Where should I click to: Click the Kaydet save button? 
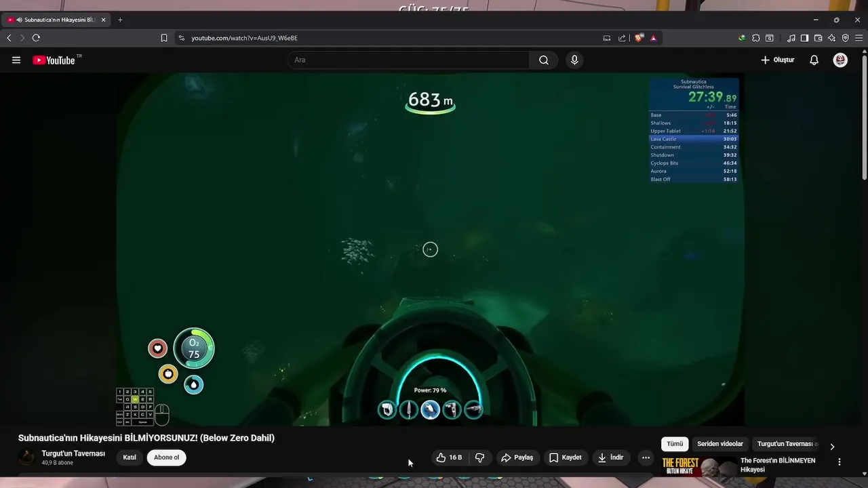(x=566, y=457)
